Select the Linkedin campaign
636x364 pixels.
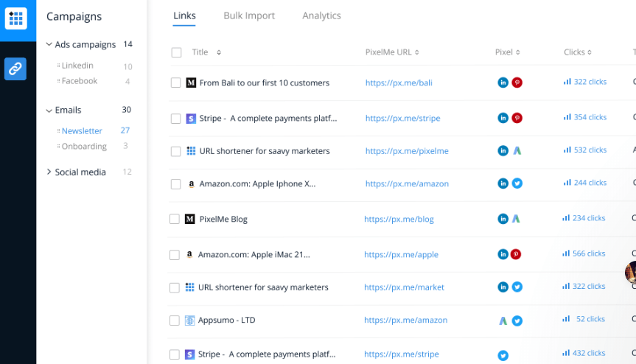(x=77, y=66)
